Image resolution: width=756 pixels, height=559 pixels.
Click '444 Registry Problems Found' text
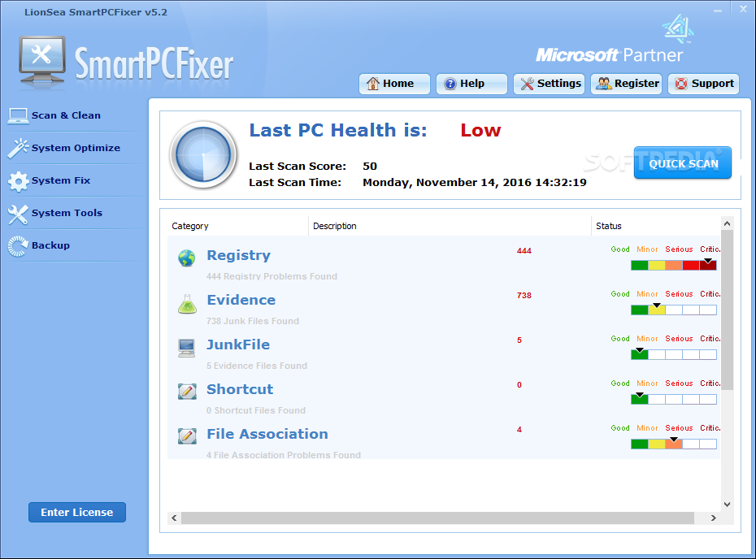click(x=272, y=276)
